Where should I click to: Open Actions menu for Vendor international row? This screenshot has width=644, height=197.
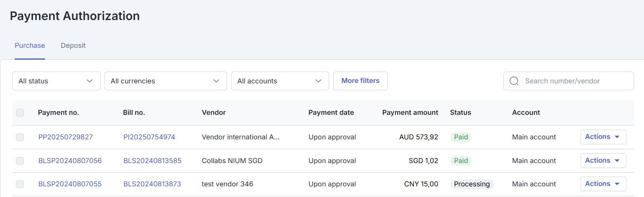pos(603,137)
